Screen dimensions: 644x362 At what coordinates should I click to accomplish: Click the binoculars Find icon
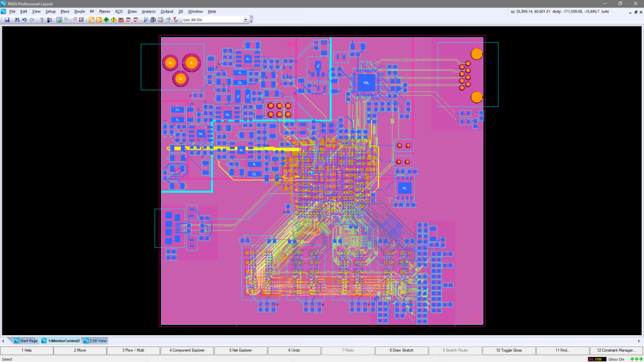pyautogui.click(x=17, y=20)
